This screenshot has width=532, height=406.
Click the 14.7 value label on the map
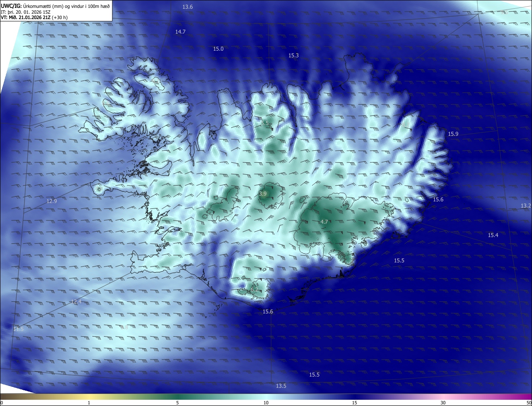(x=180, y=32)
